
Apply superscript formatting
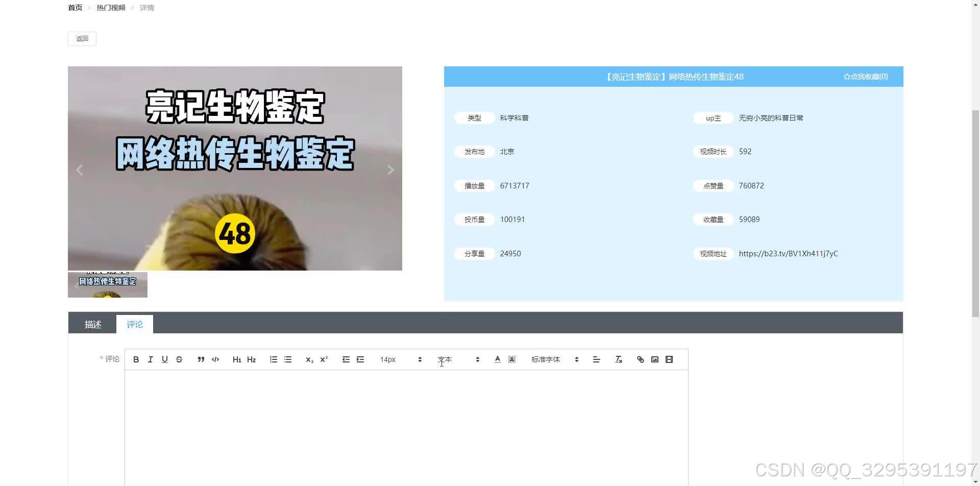(324, 359)
